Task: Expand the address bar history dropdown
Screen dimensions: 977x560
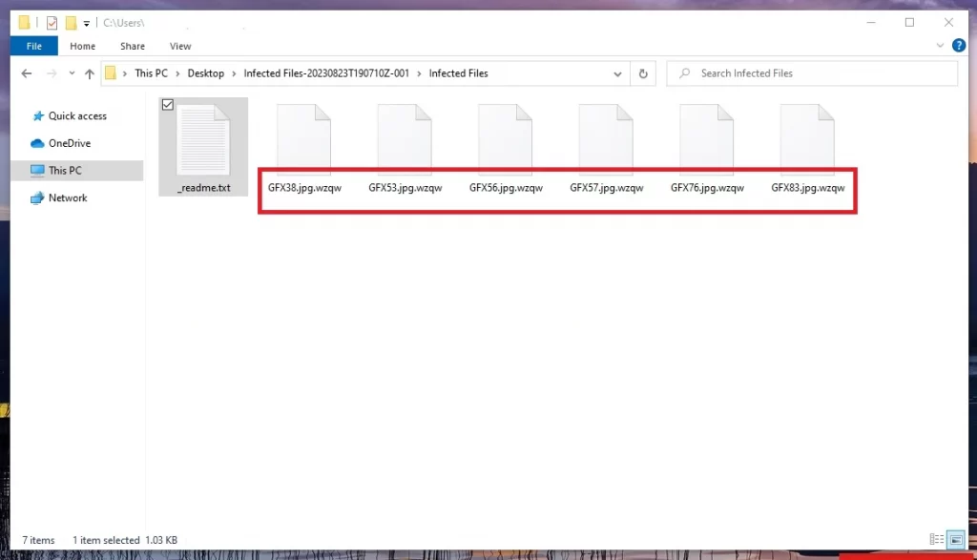Action: 617,73
